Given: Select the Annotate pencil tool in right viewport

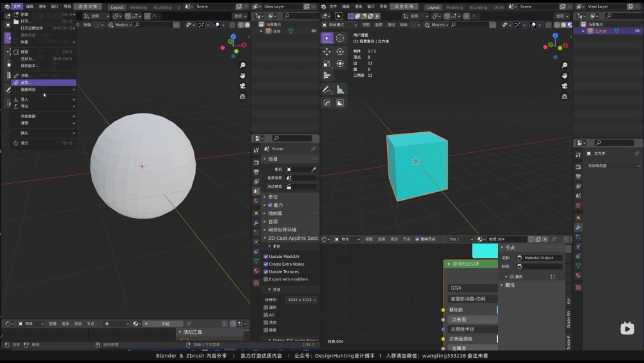Looking at the screenshot, I should (327, 89).
